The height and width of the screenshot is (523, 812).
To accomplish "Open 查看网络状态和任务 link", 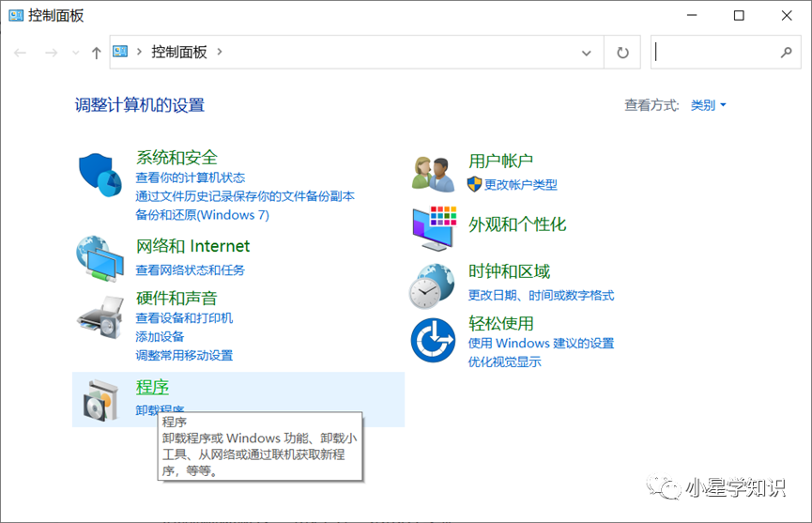I will 190,269.
